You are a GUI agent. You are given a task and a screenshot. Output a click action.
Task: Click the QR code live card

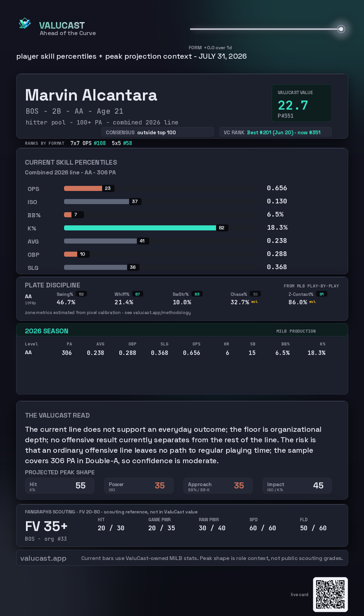(330, 594)
